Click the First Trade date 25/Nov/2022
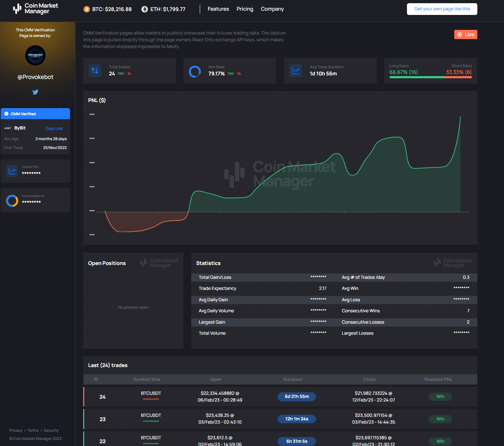Viewport: 504px width, 446px height. click(x=55, y=148)
